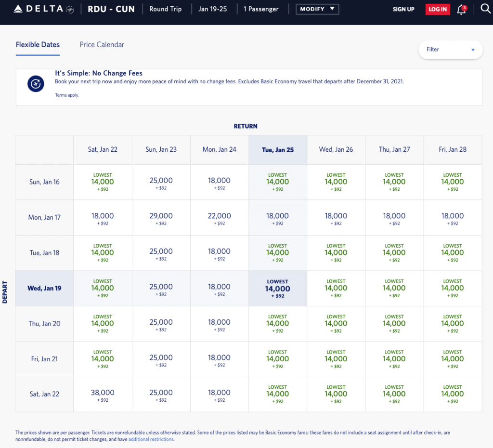
Task: Open the Terms apply link
Action: tap(67, 95)
